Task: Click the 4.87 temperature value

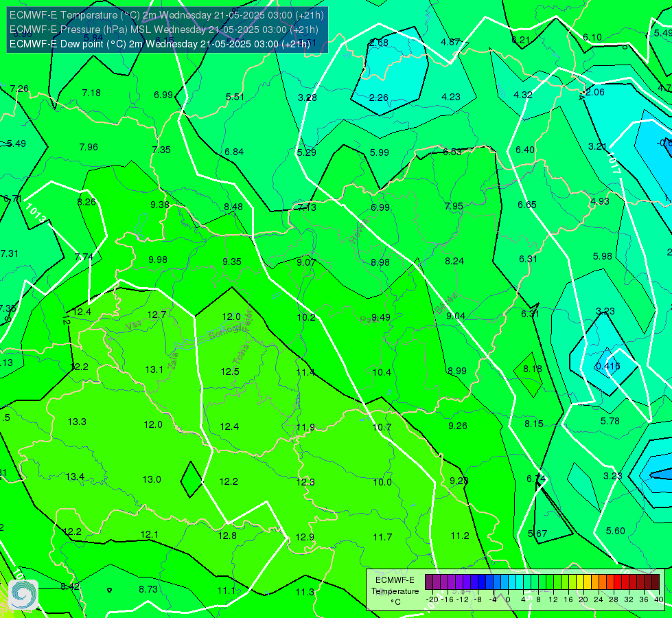Action: pyautogui.click(x=450, y=42)
